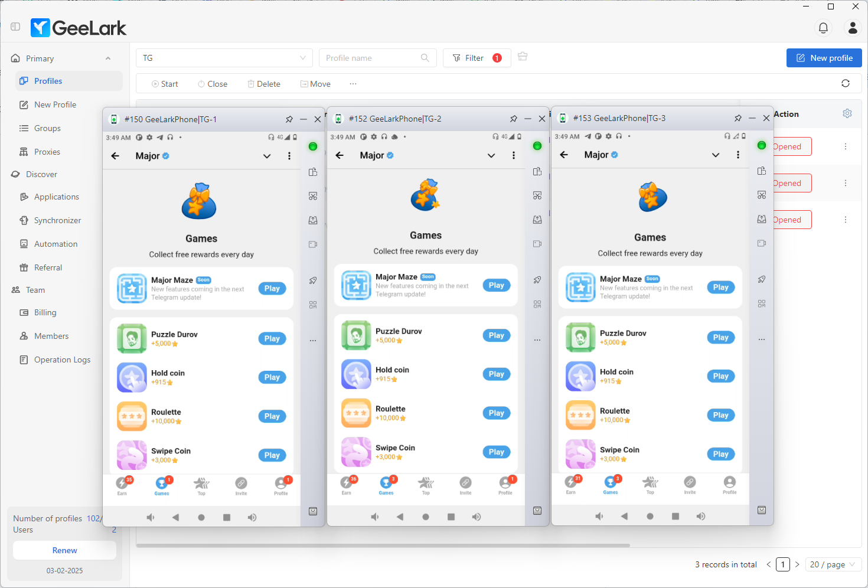The height and width of the screenshot is (588, 868).
Task: Open the notifications bell icon
Action: (823, 28)
